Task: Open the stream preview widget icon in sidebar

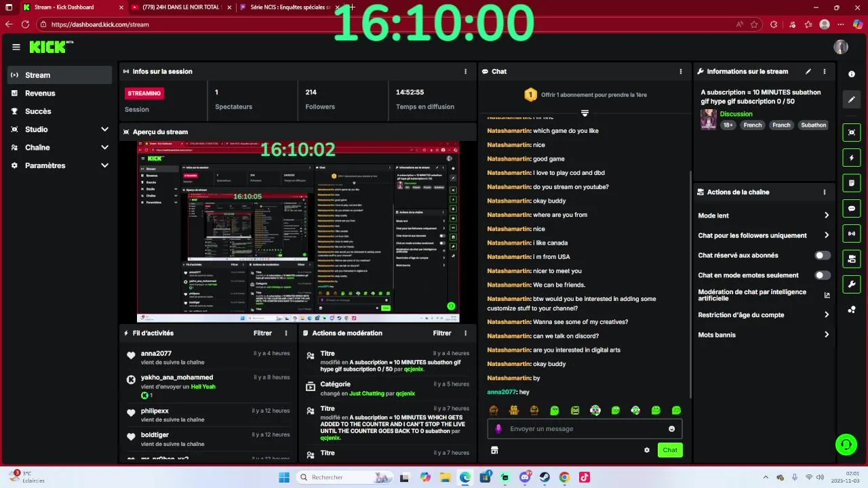Action: click(x=852, y=132)
